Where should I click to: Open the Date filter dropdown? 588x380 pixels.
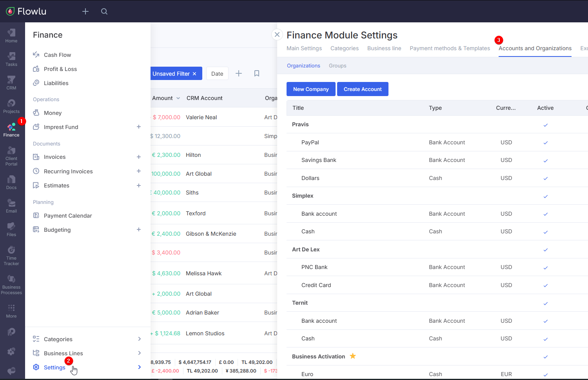click(x=217, y=73)
